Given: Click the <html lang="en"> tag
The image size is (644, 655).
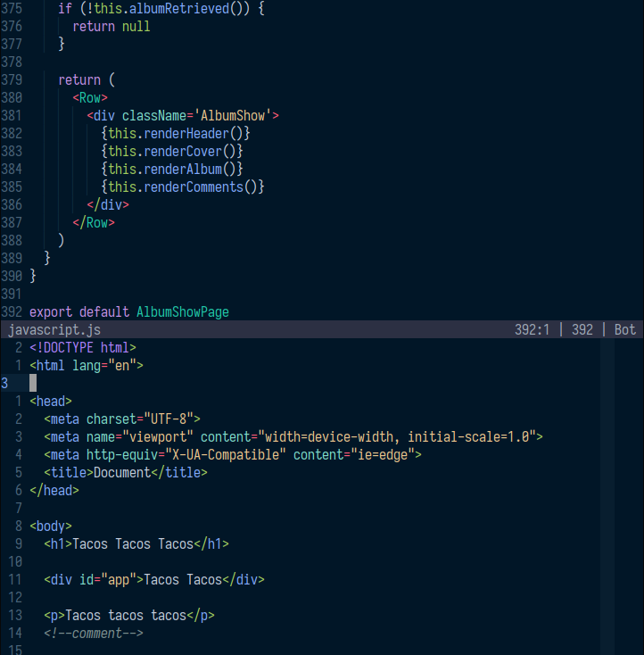Looking at the screenshot, I should (x=87, y=366).
